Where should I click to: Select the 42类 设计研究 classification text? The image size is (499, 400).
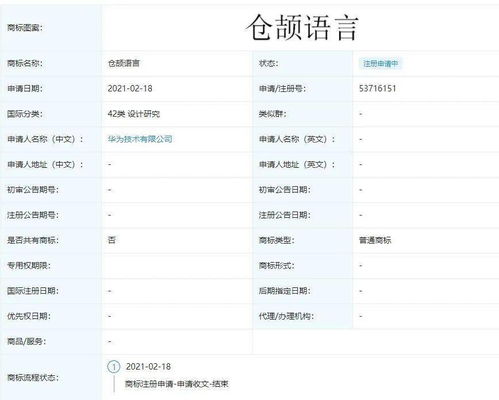(x=134, y=114)
